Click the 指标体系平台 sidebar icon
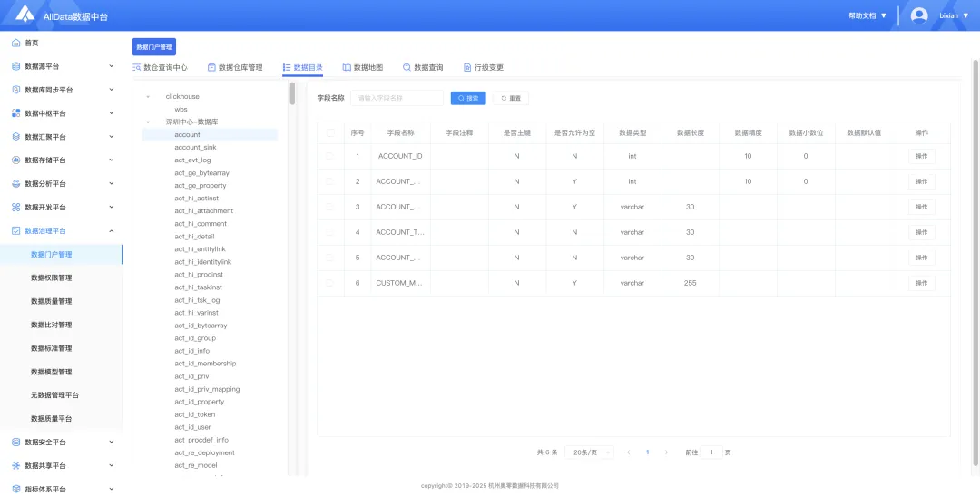 (16, 489)
